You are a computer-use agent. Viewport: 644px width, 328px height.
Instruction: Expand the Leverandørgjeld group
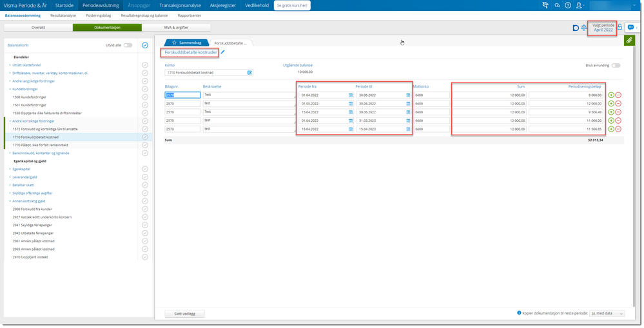pyautogui.click(x=10, y=177)
